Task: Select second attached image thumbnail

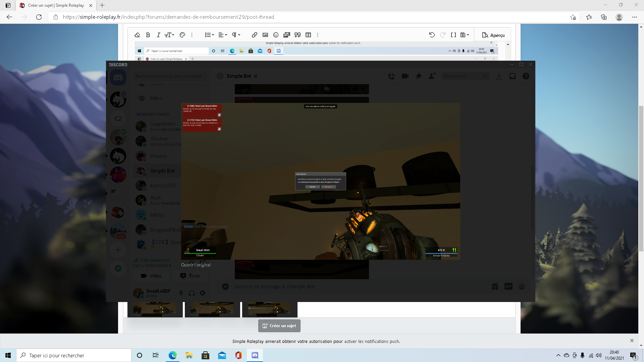Action: 212,309
